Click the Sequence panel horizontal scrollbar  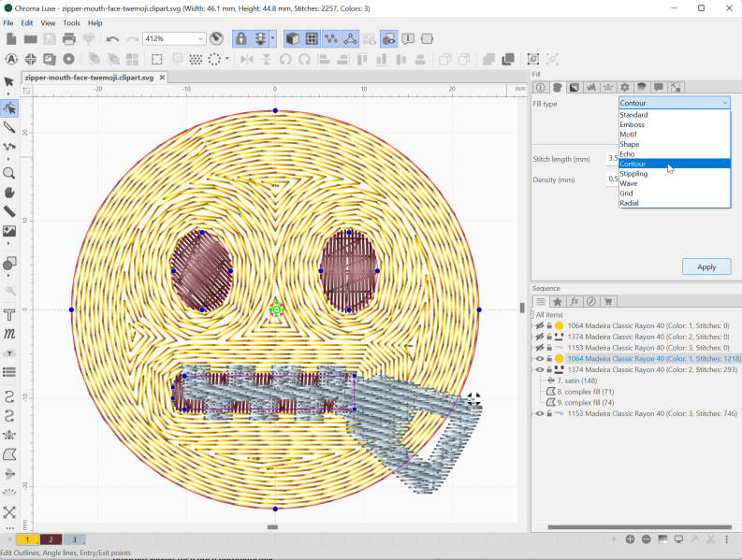(640, 527)
